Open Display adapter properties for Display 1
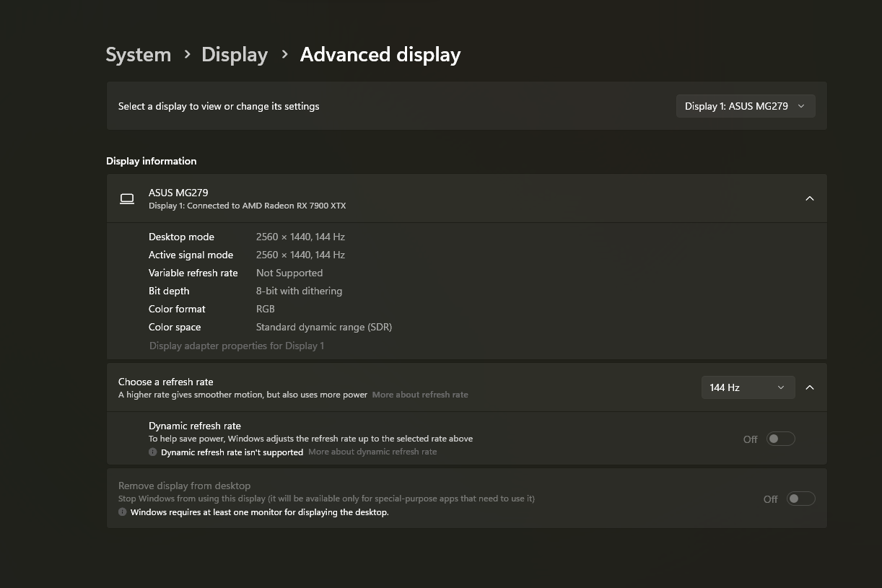The image size is (882, 588). coord(237,346)
